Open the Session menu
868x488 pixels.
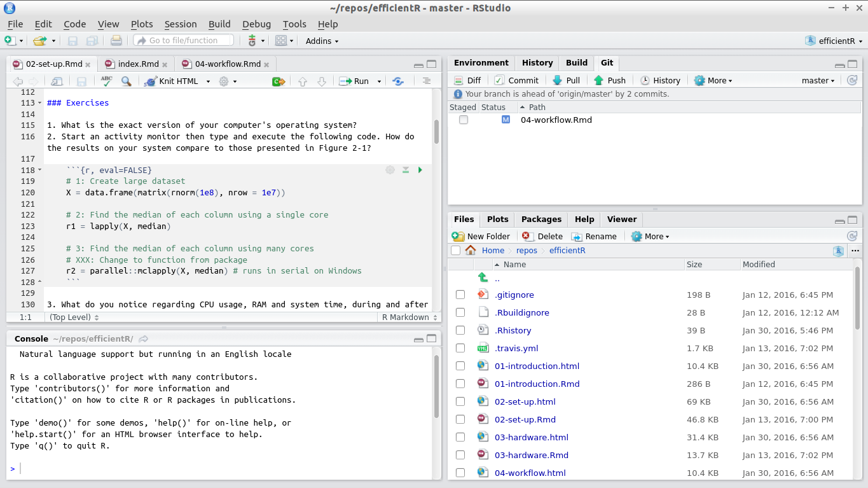coord(181,24)
